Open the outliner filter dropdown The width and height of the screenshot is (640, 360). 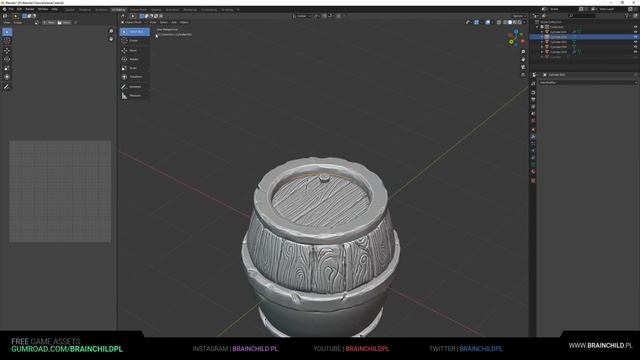(x=628, y=16)
